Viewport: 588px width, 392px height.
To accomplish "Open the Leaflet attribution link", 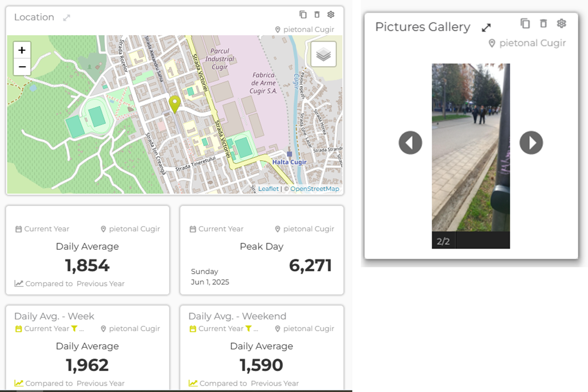I will [268, 189].
